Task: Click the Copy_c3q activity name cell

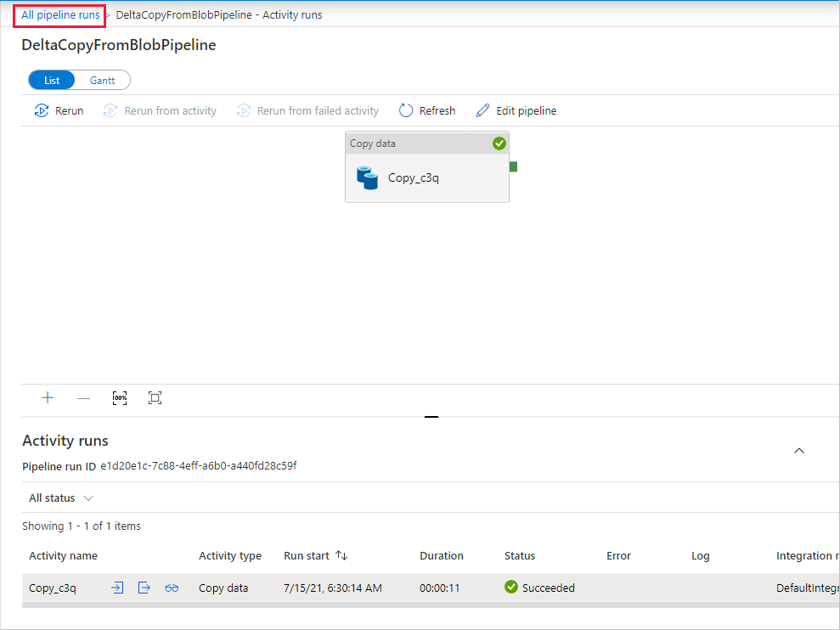Action: pos(53,588)
